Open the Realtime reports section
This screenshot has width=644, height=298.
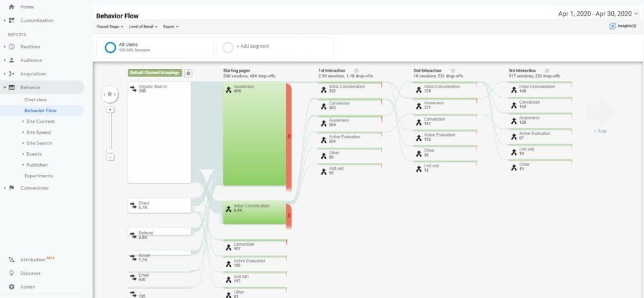tap(30, 47)
